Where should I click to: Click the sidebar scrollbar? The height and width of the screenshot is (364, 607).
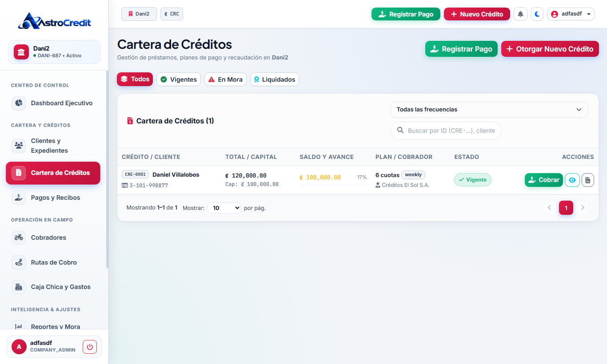coord(107,170)
